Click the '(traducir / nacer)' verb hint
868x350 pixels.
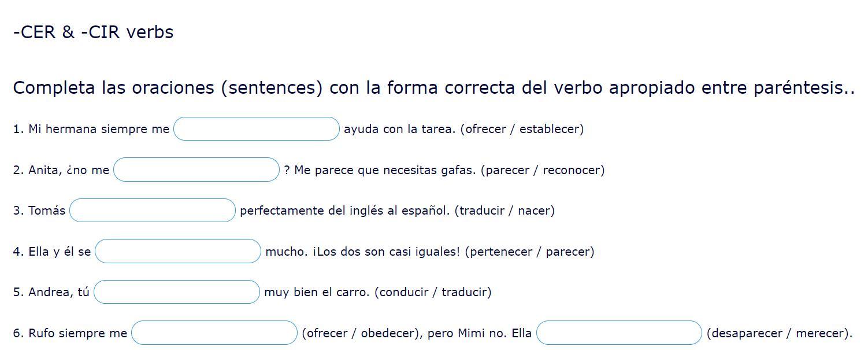pyautogui.click(x=505, y=211)
